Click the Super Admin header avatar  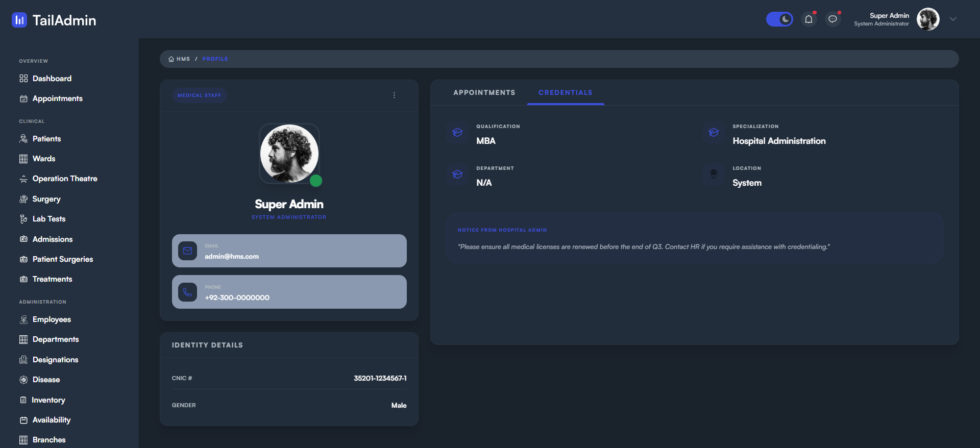(x=927, y=19)
